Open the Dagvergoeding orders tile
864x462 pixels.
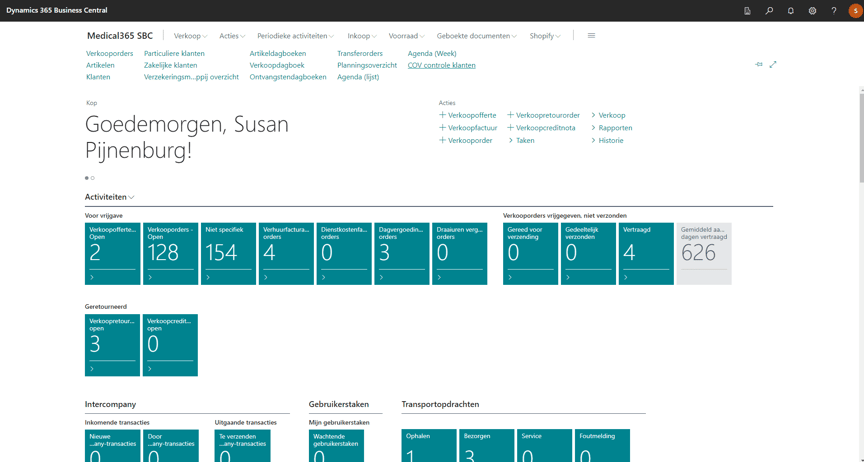tap(402, 254)
